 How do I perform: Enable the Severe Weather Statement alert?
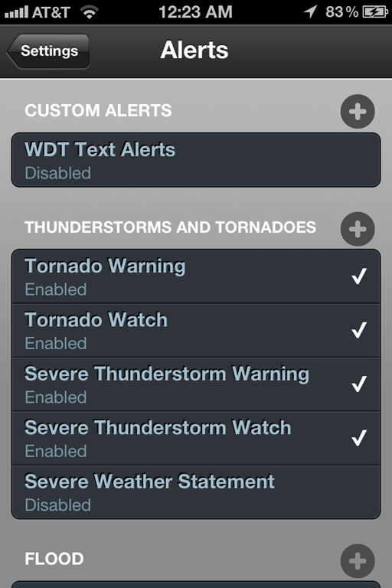tap(196, 492)
